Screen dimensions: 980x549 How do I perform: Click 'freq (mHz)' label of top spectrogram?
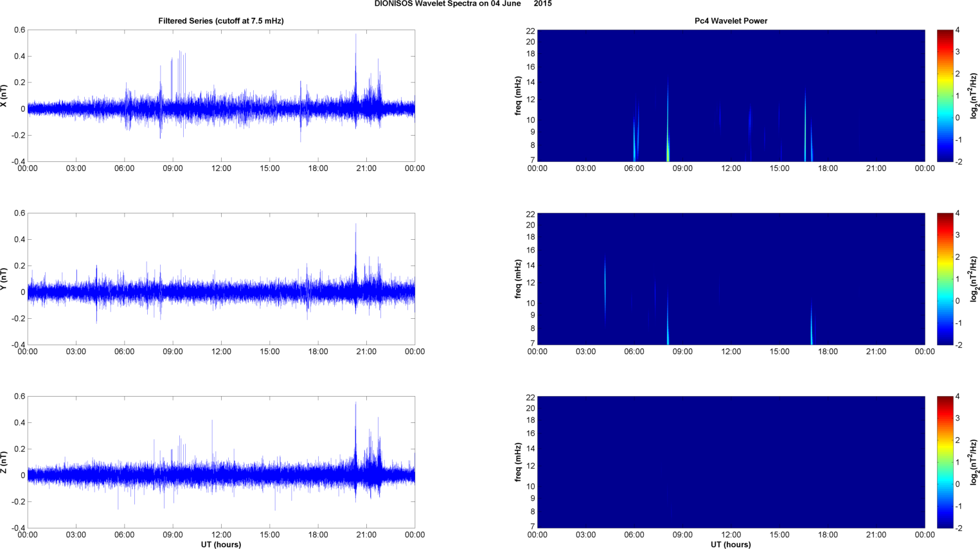(518, 96)
